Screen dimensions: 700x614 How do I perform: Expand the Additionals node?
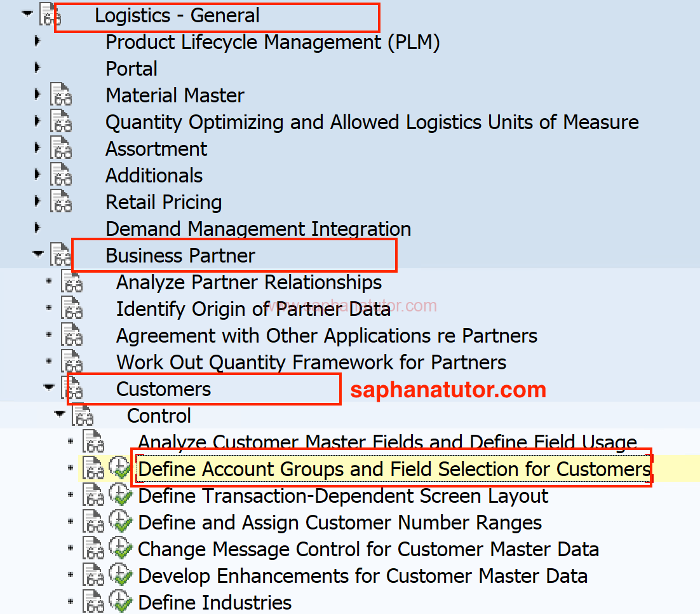(x=37, y=175)
